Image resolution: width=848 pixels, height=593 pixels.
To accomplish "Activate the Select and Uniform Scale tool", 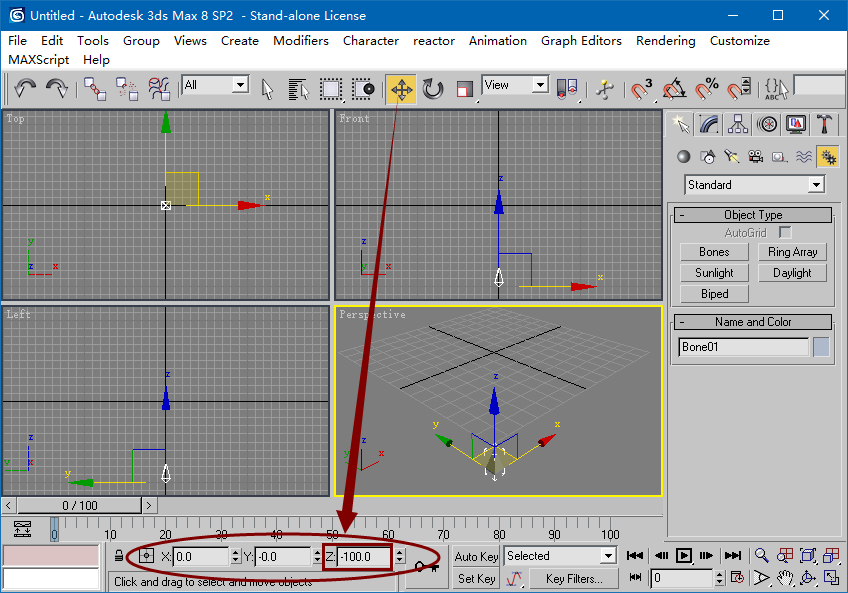I will pyautogui.click(x=465, y=89).
